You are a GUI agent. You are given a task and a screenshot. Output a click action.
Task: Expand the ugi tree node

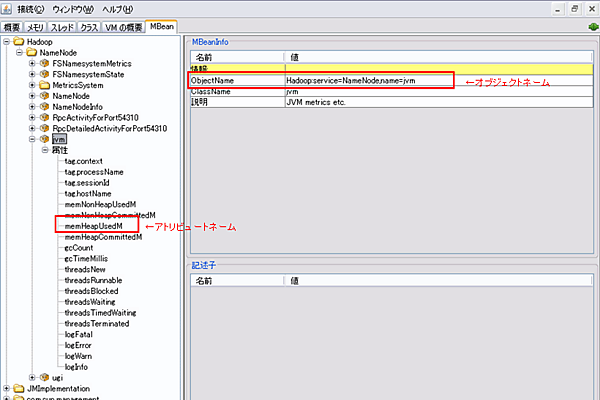32,378
